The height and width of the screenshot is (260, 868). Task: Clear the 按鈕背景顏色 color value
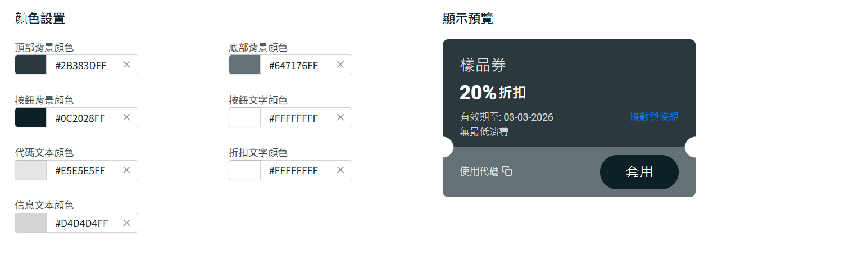pyautogui.click(x=126, y=117)
